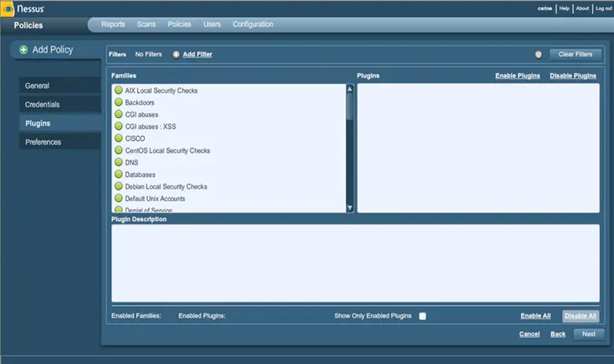614x364 pixels.
Task: Click the plus icon beside Add Filter
Action: click(176, 54)
